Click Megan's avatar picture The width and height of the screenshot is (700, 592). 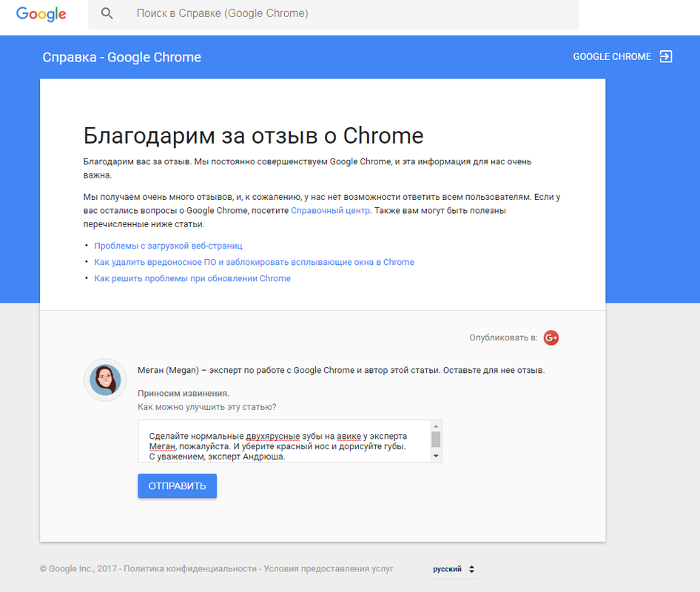[105, 380]
